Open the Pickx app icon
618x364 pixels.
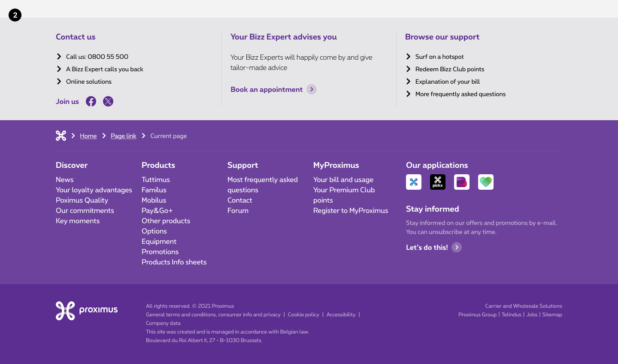[438, 182]
